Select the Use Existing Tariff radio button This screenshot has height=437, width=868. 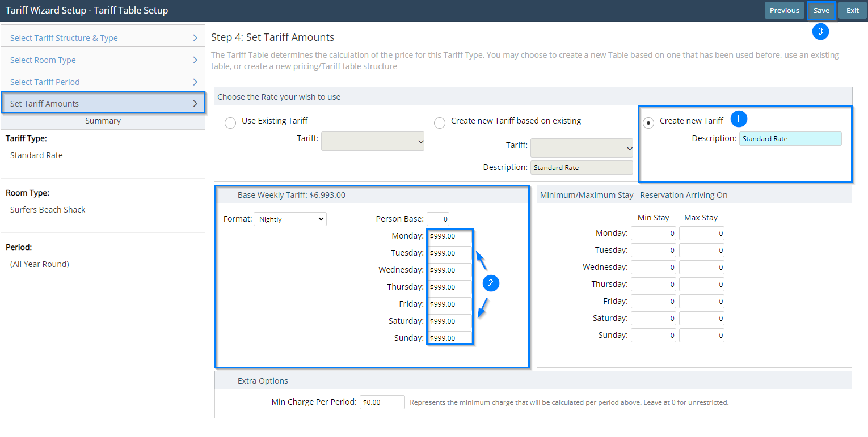point(230,123)
